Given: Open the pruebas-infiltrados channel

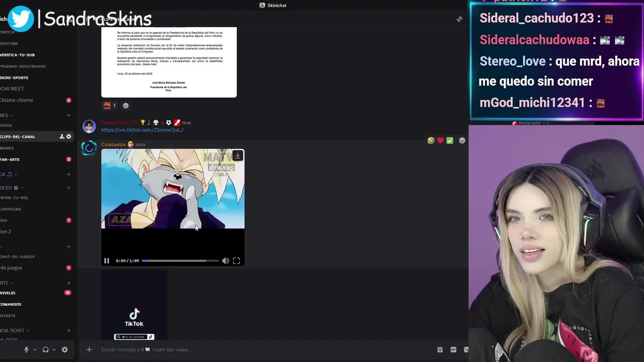Looking at the screenshot, I should (23, 66).
